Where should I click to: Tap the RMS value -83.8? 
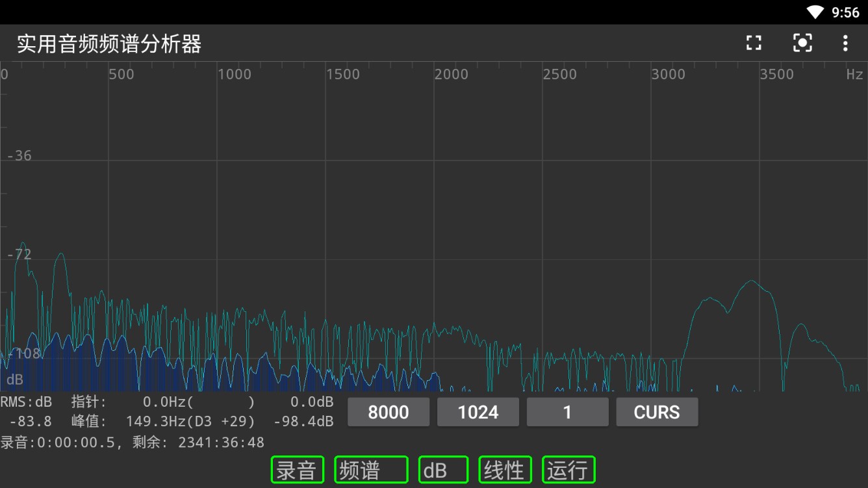(x=31, y=422)
